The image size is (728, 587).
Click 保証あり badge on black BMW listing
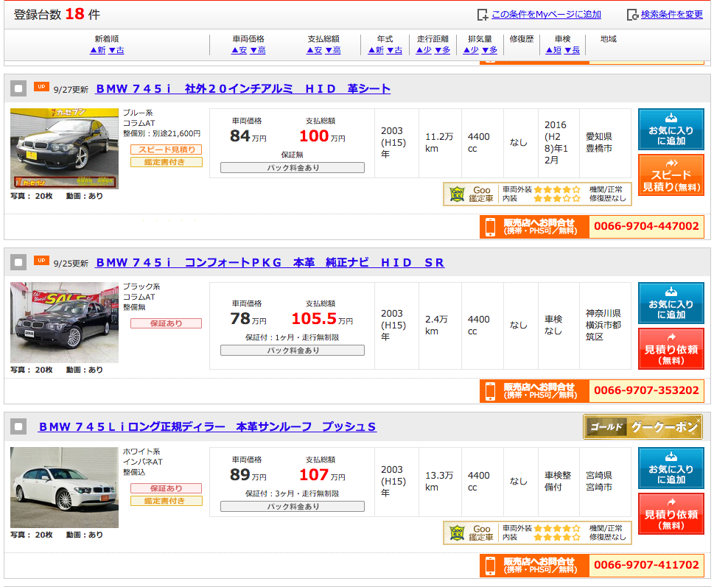[167, 323]
